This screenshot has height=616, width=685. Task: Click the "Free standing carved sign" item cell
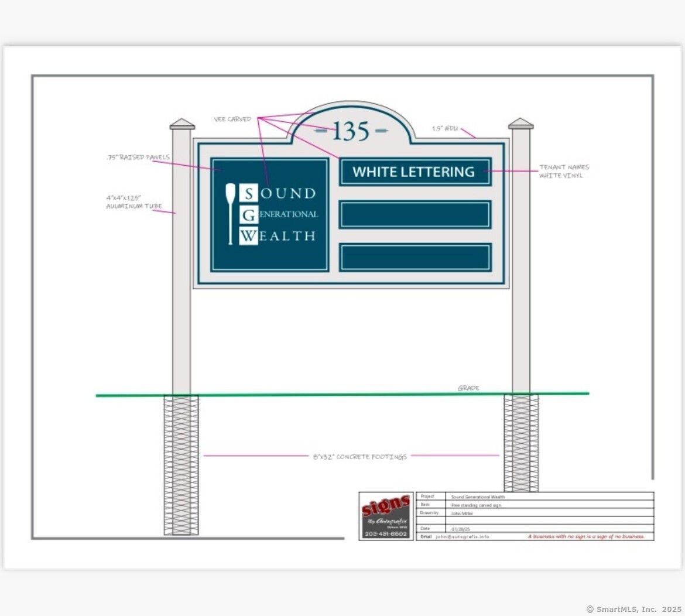click(550, 505)
